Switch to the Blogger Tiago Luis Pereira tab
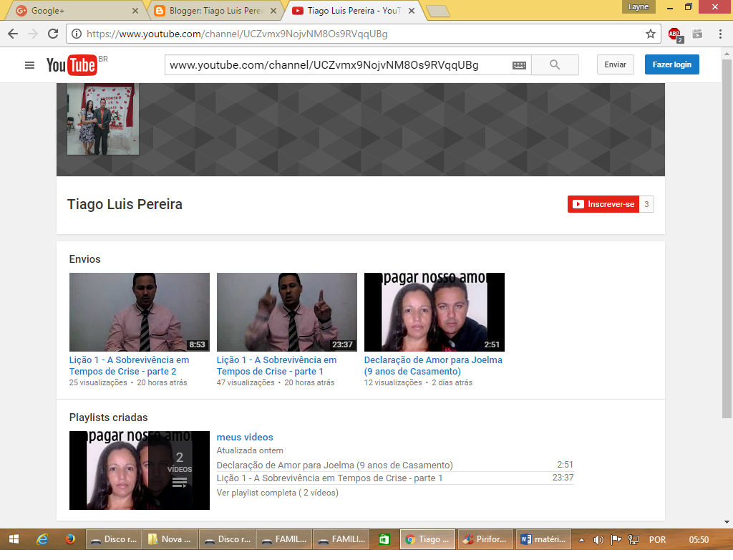Viewport: 733px width, 560px height. 215,11
